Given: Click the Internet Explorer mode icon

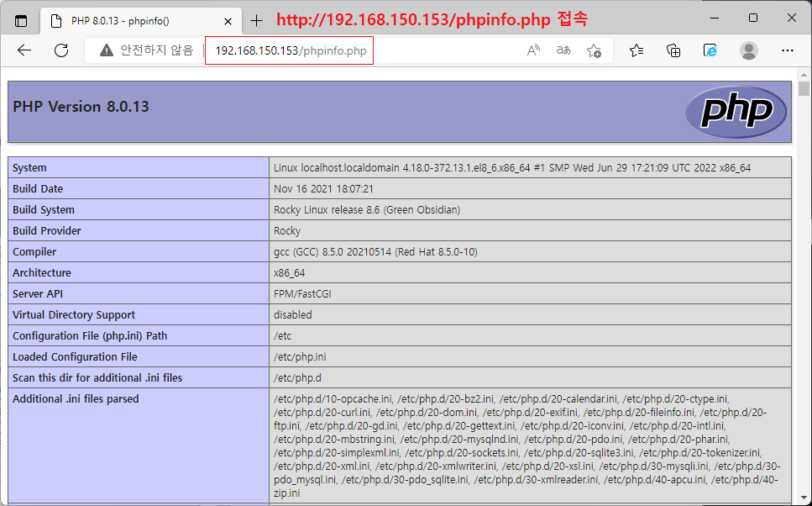Looking at the screenshot, I should click(710, 50).
